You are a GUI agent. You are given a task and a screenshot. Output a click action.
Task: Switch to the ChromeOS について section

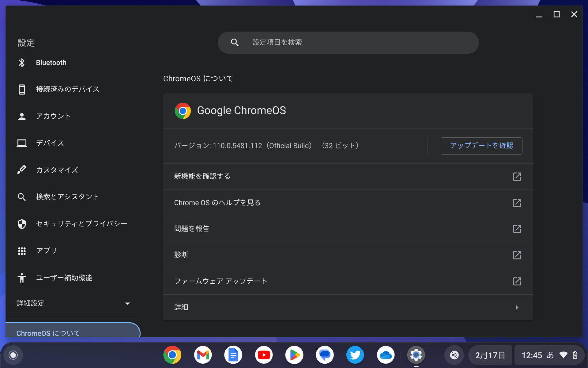pyautogui.click(x=48, y=333)
